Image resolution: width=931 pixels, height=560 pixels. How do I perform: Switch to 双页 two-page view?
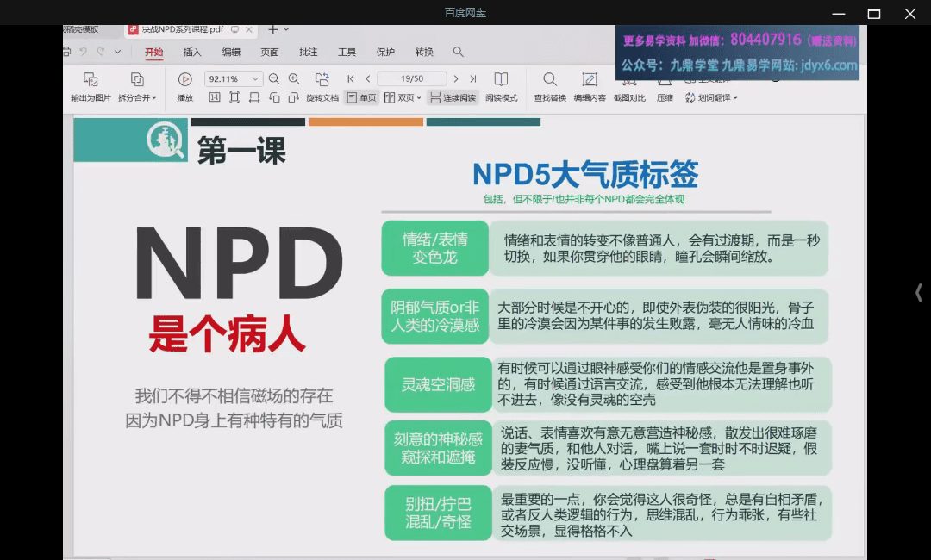[x=402, y=97]
